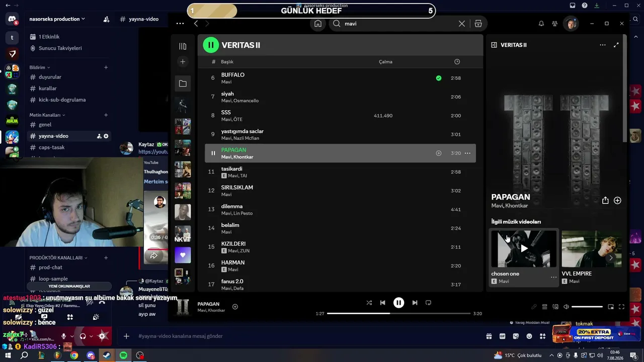Viewport: 644px width, 362px height.
Task: Open more options for PAPAGAN row
Action: point(467,153)
